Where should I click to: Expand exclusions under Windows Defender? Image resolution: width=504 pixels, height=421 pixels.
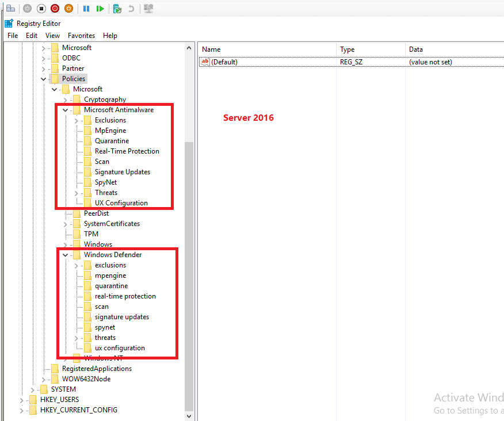[77, 266]
